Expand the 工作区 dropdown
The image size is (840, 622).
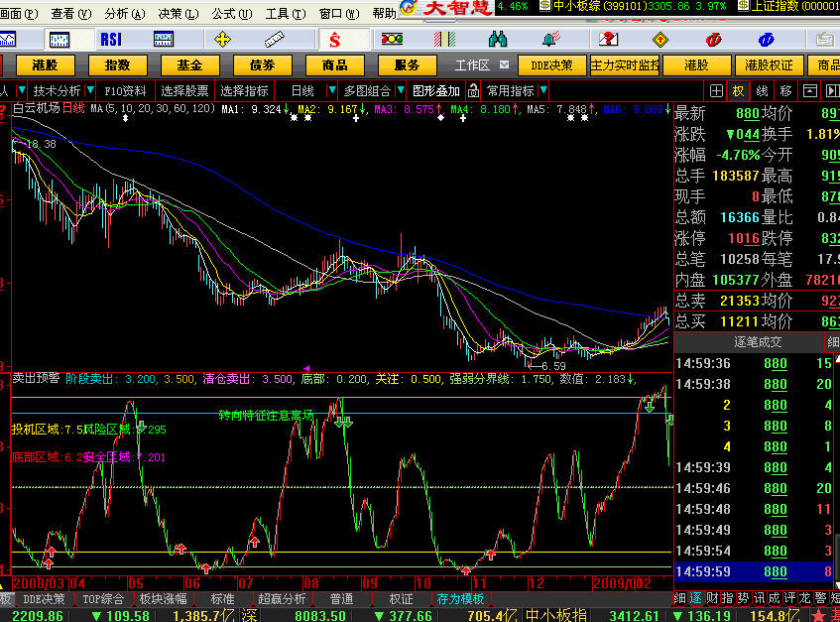[x=504, y=64]
